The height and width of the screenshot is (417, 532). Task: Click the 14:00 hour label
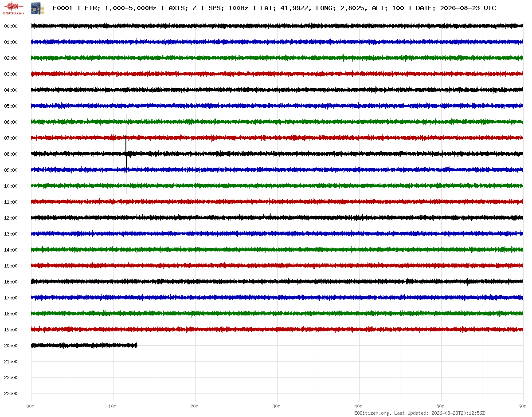click(11, 250)
